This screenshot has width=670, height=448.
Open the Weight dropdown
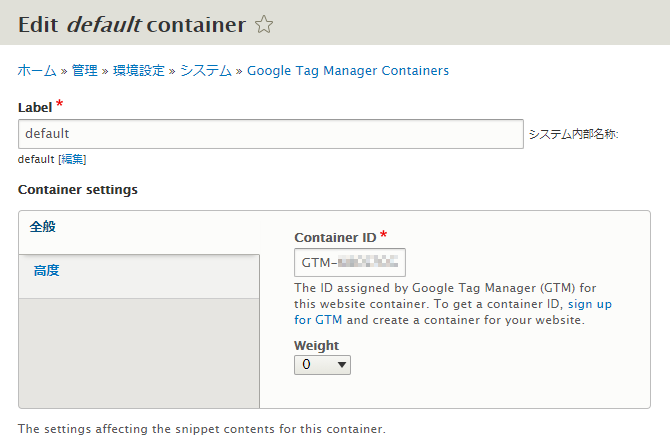point(323,365)
